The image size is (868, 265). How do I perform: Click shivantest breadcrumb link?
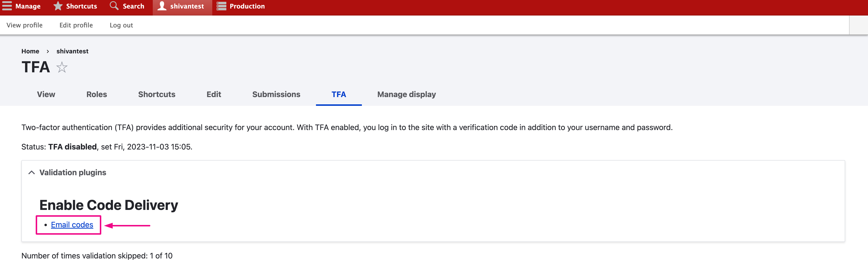(72, 51)
